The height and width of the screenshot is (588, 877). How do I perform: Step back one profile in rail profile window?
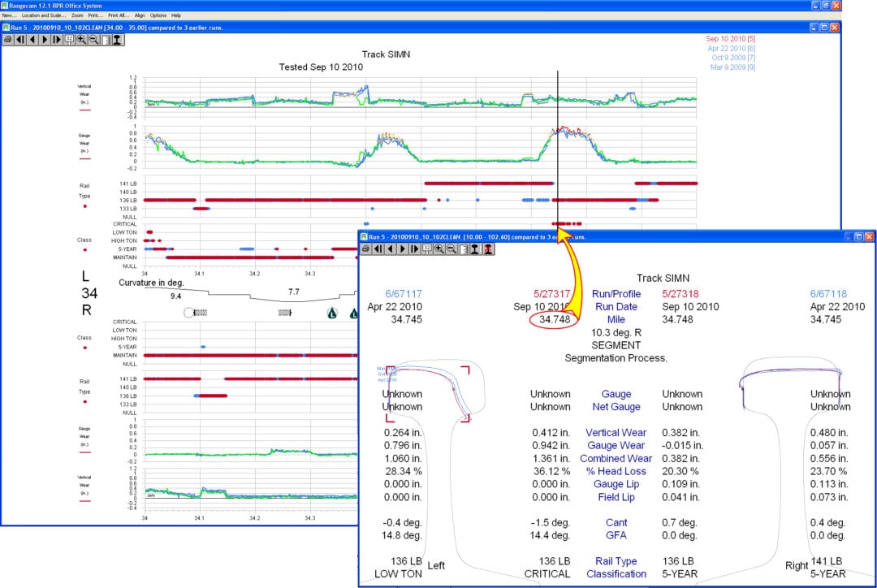391,249
